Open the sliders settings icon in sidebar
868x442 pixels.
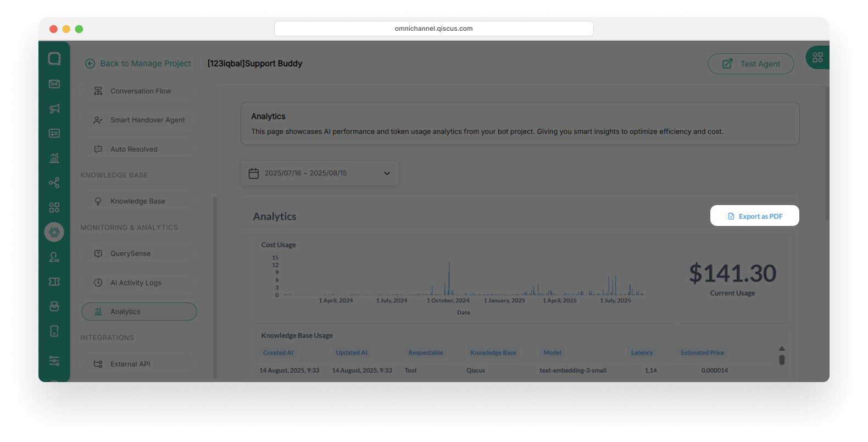click(54, 361)
